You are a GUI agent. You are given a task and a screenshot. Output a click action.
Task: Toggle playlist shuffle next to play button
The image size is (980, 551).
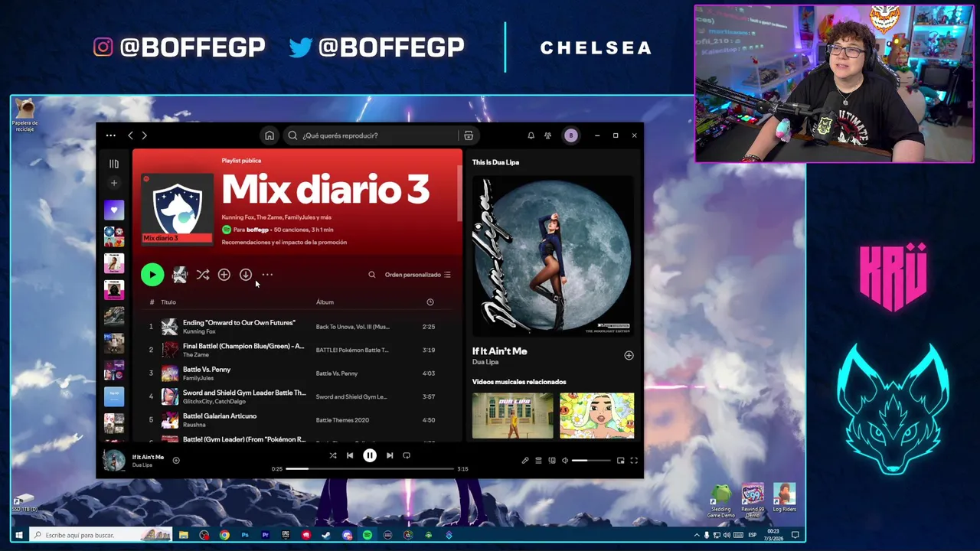pos(203,275)
